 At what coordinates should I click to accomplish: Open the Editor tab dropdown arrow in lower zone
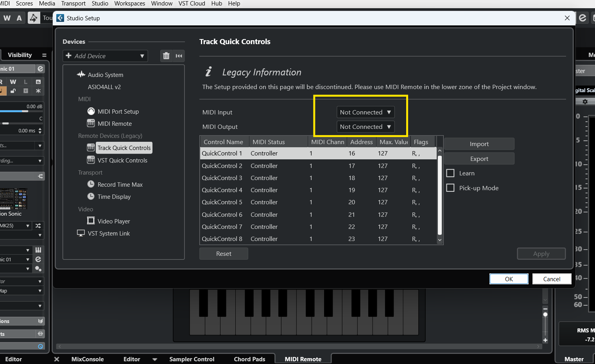tap(154, 359)
